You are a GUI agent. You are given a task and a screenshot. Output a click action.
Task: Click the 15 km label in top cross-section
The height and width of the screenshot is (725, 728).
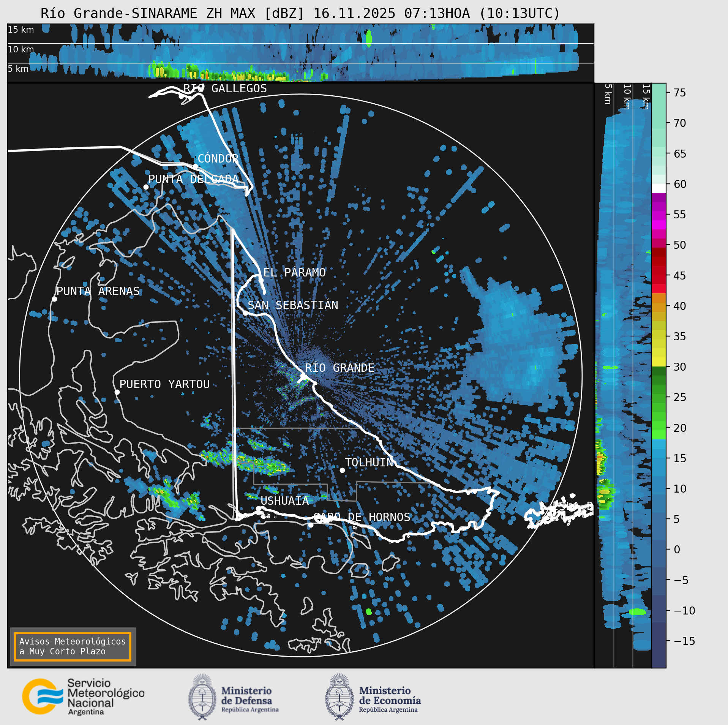tap(21, 30)
